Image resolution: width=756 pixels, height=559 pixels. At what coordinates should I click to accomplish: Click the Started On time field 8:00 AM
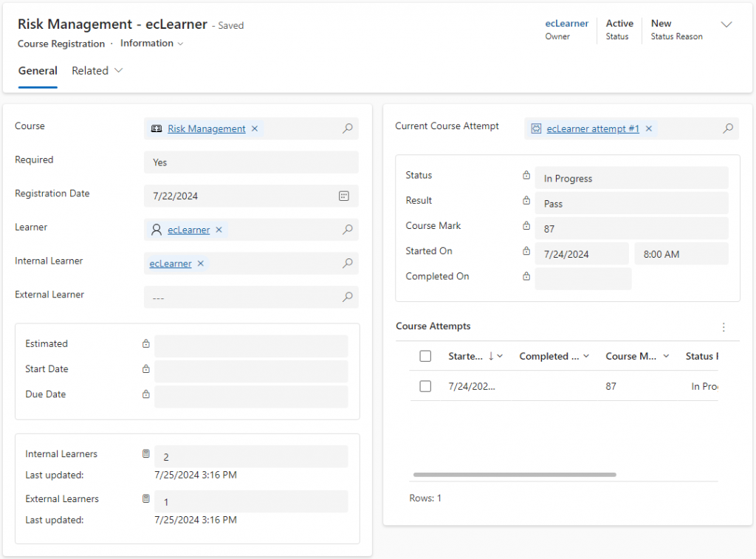[x=681, y=254]
